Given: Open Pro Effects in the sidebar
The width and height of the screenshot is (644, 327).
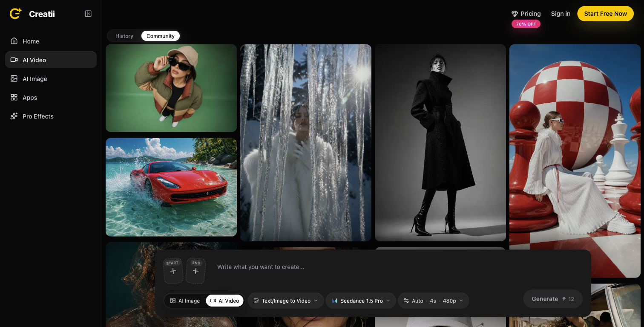Looking at the screenshot, I should point(51,116).
